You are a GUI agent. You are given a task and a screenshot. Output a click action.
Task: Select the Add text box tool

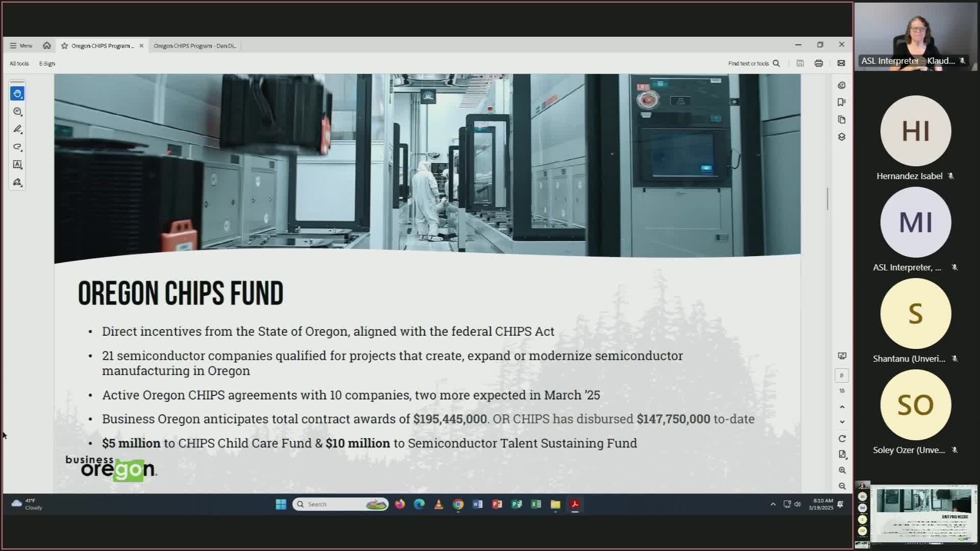point(17,164)
